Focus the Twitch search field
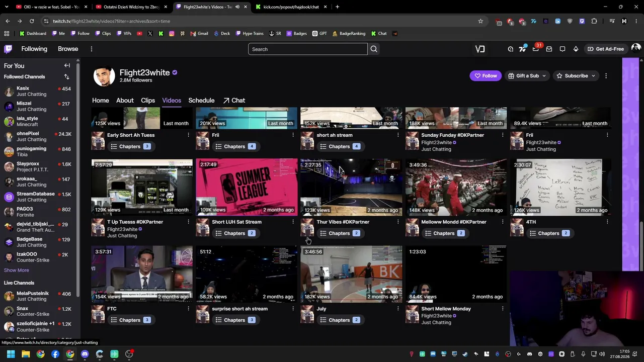 [308, 49]
